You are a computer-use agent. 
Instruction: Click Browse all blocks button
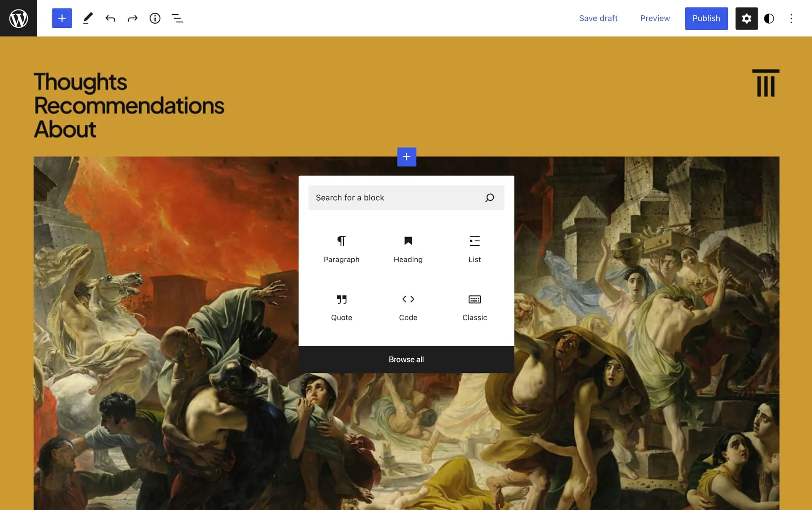tap(406, 359)
